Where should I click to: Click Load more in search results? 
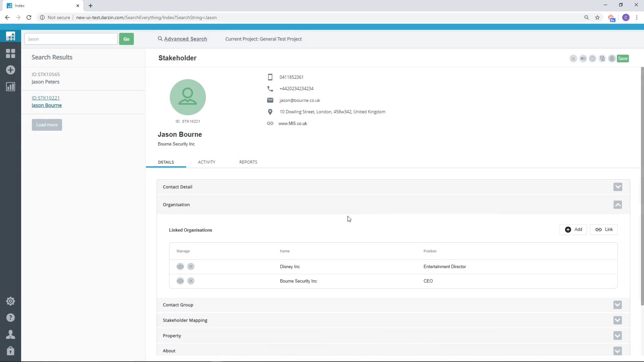pyautogui.click(x=47, y=125)
